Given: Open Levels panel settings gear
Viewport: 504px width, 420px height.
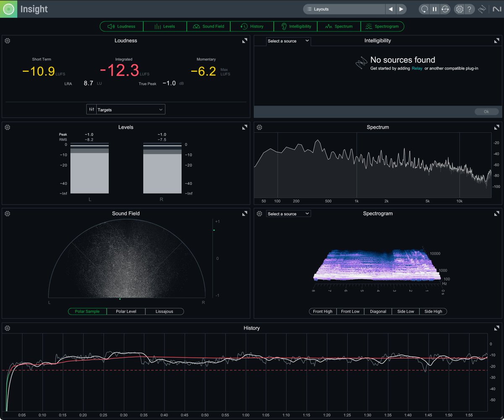Looking at the screenshot, I should 8,127.
